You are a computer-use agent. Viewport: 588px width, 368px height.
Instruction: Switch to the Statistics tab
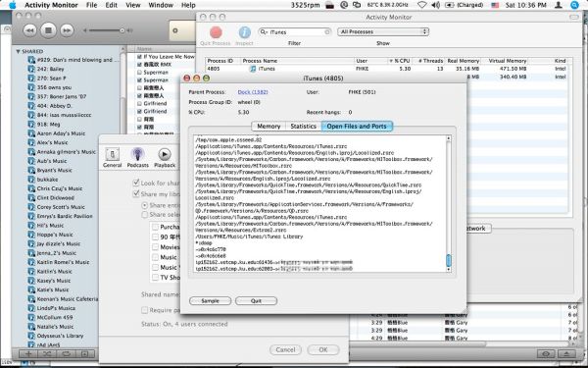click(304, 127)
